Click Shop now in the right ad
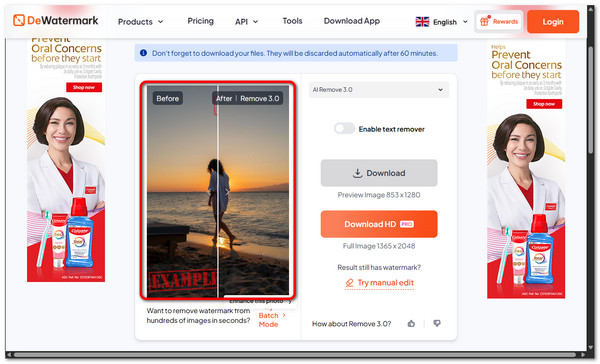This screenshot has width=600, height=364. click(544, 104)
